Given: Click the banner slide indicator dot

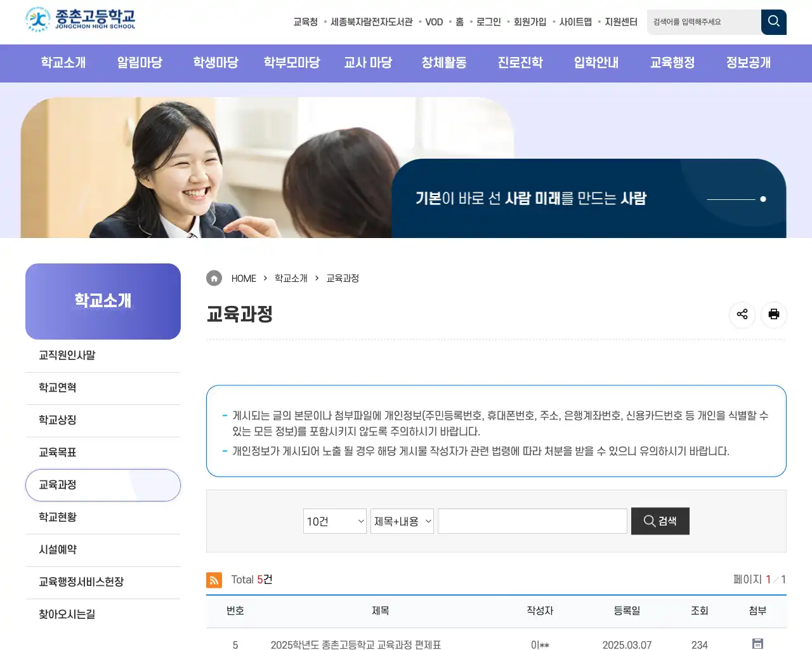Looking at the screenshot, I should (x=763, y=199).
